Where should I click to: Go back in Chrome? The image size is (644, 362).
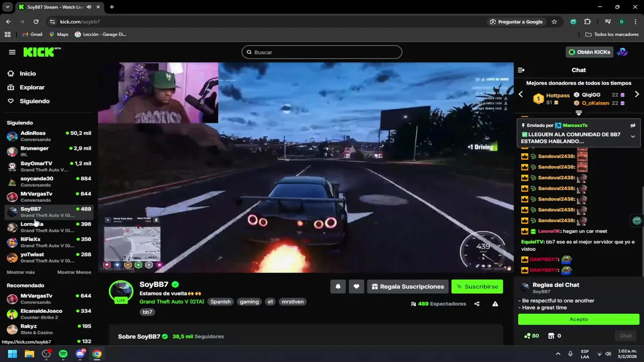[8, 22]
